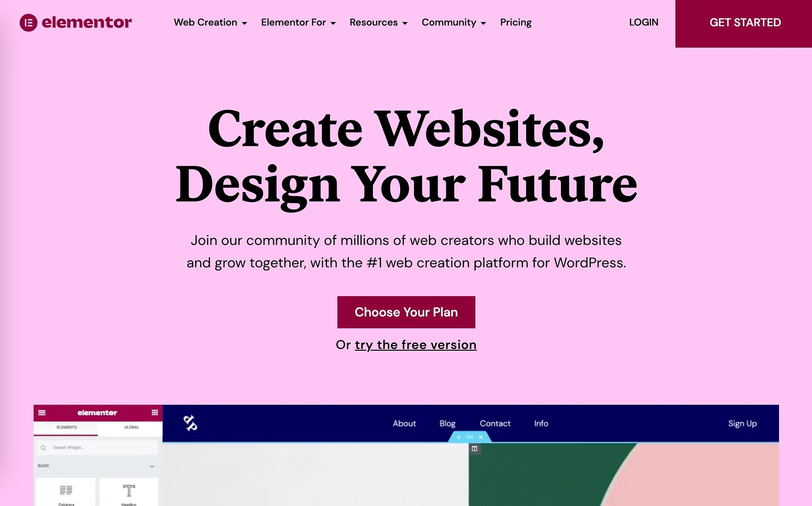Click the Pricing menu item
The height and width of the screenshot is (506, 812).
(516, 22)
